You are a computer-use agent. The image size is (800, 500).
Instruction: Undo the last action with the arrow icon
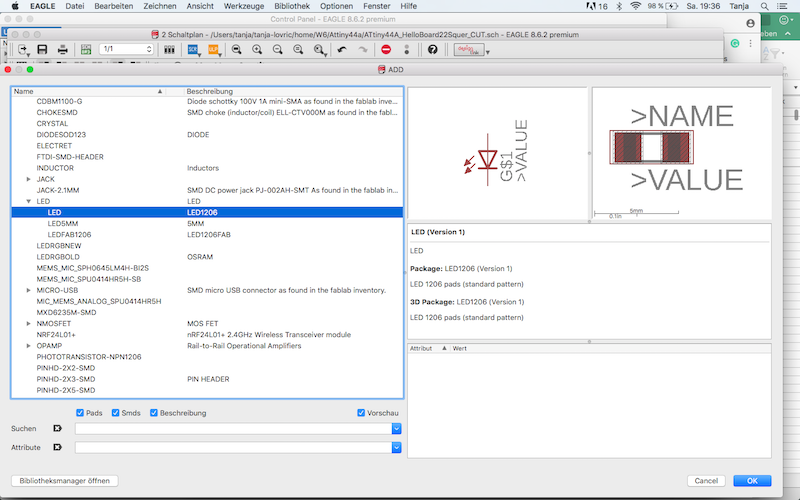[342, 49]
